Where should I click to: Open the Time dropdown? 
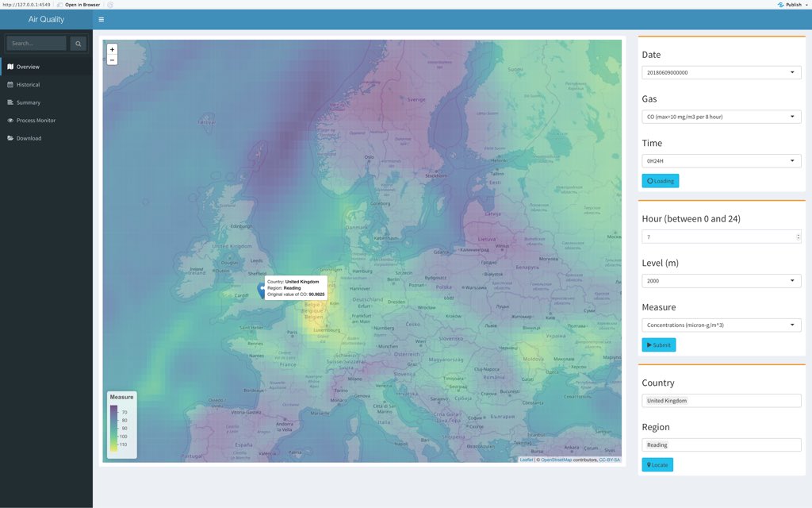pos(721,160)
